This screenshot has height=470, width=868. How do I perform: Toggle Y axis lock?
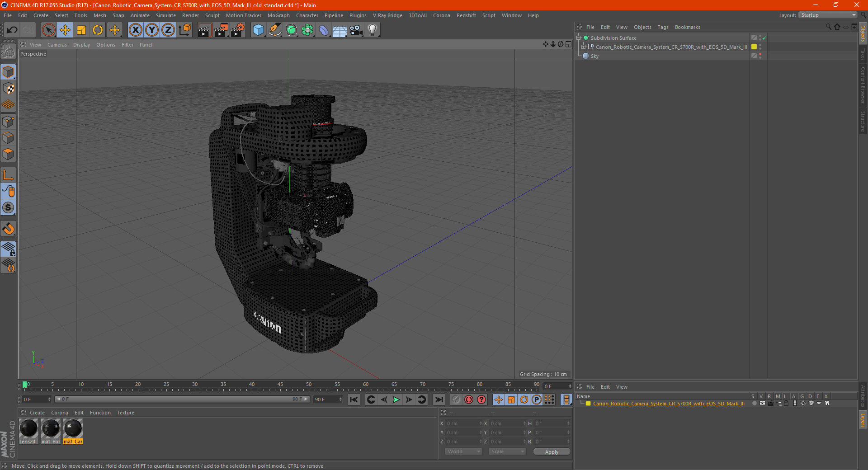click(x=152, y=30)
